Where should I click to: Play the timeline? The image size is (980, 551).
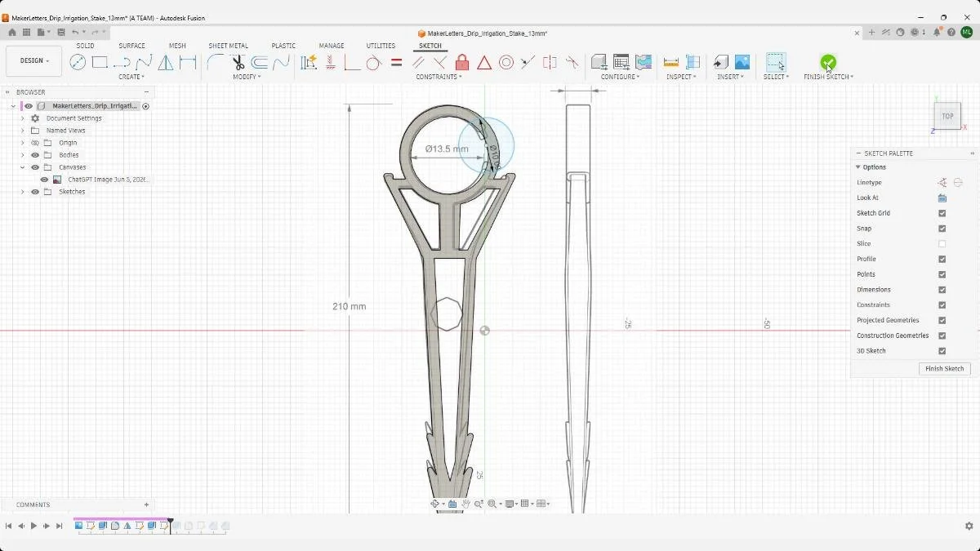point(33,527)
